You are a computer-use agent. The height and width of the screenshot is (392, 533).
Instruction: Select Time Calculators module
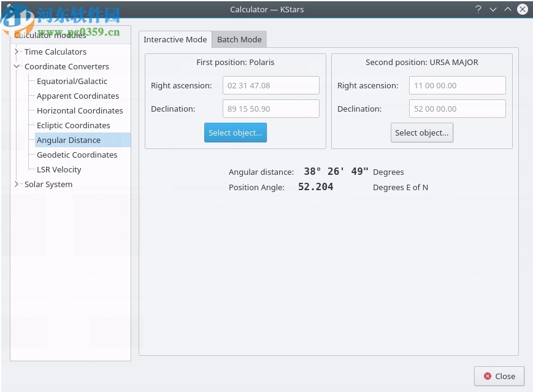pos(55,52)
